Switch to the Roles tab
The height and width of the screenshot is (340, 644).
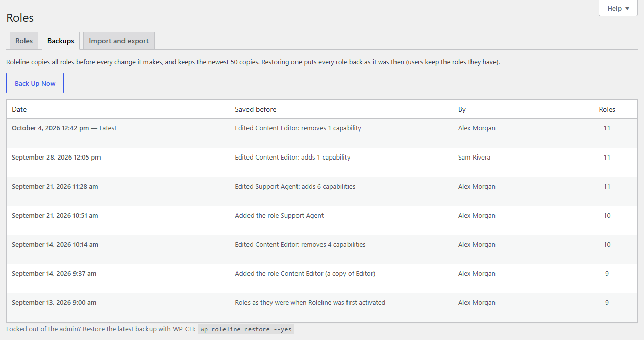[24, 41]
